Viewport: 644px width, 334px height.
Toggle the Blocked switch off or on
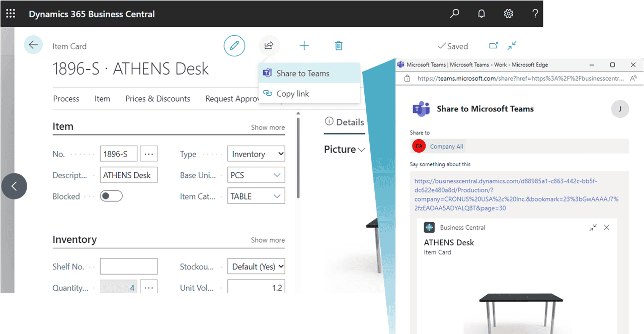coord(111,196)
